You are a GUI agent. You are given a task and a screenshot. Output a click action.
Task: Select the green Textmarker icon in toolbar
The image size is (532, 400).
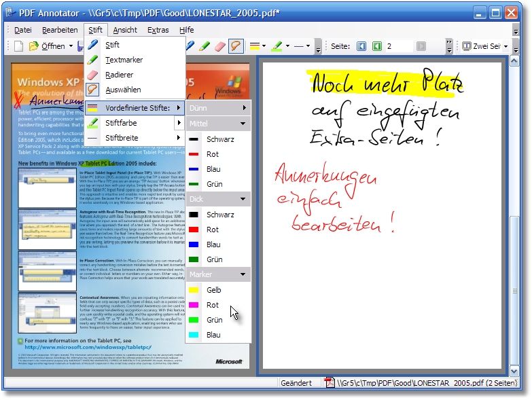[205, 46]
